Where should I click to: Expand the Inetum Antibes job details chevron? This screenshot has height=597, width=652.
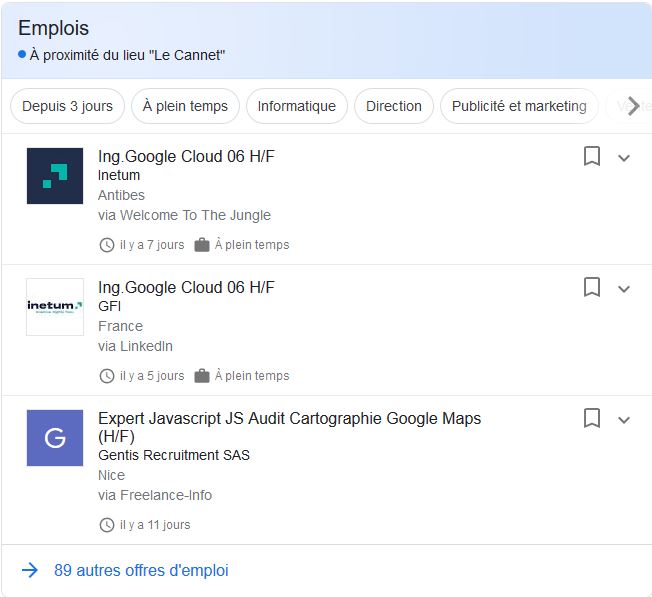[624, 158]
